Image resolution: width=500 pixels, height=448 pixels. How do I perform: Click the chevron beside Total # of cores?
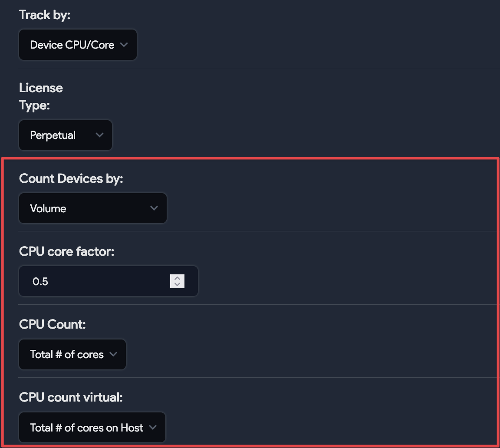pyautogui.click(x=114, y=354)
